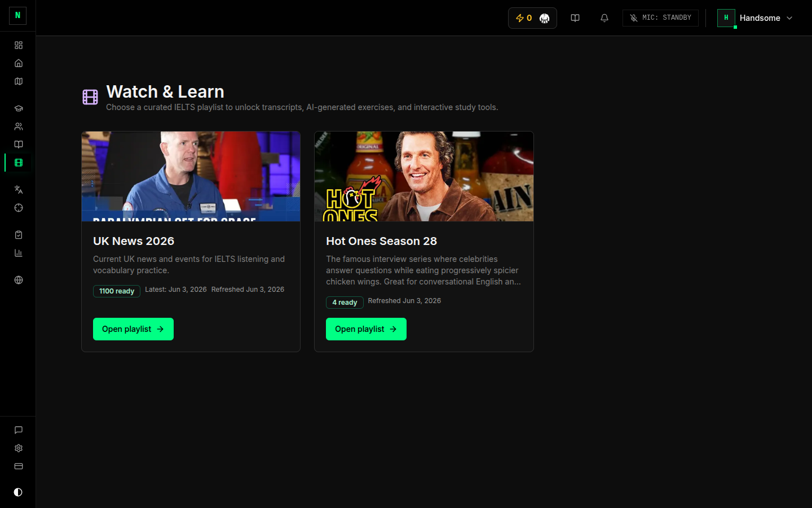The height and width of the screenshot is (508, 812).
Task: Click the UK News card description text
Action: tap(189, 265)
